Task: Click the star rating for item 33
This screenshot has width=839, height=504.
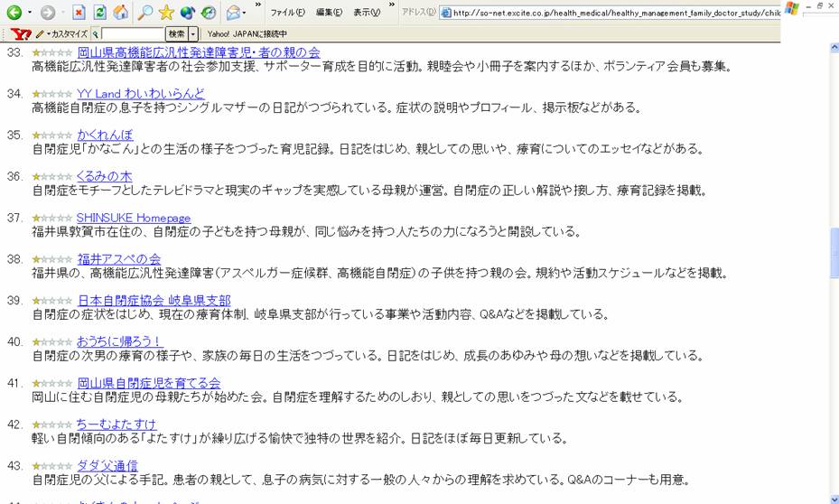Action: pos(51,52)
